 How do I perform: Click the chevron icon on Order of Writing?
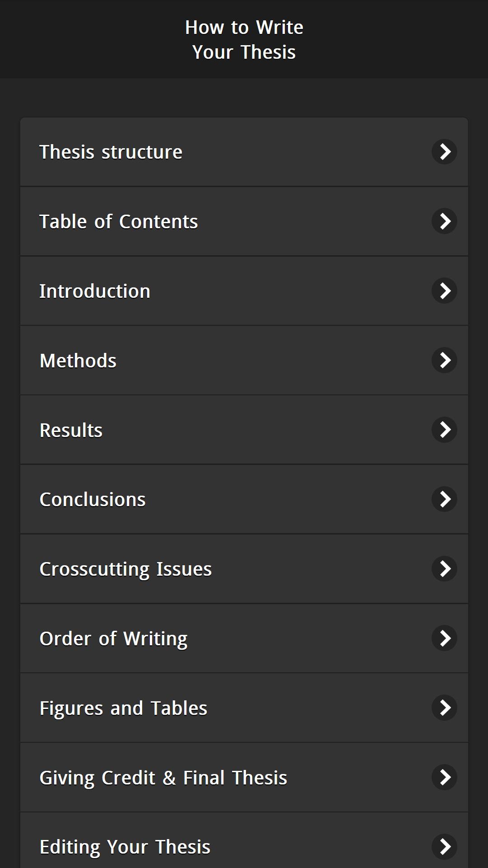[445, 638]
